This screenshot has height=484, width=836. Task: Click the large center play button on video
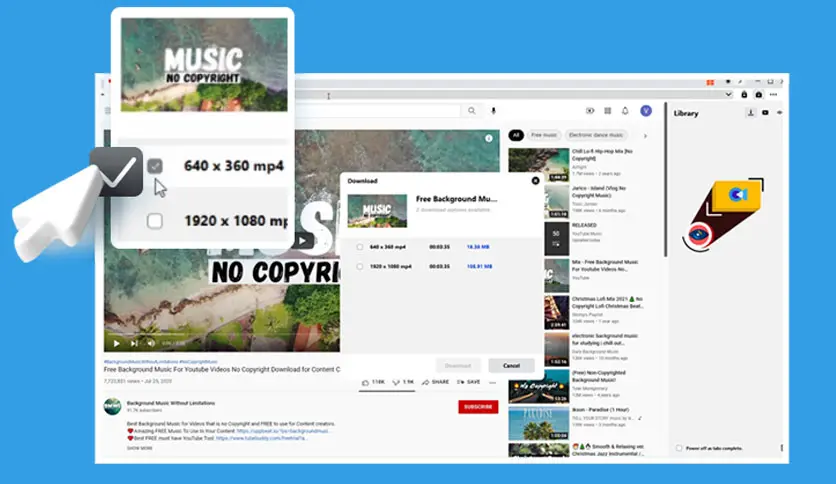[303, 240]
